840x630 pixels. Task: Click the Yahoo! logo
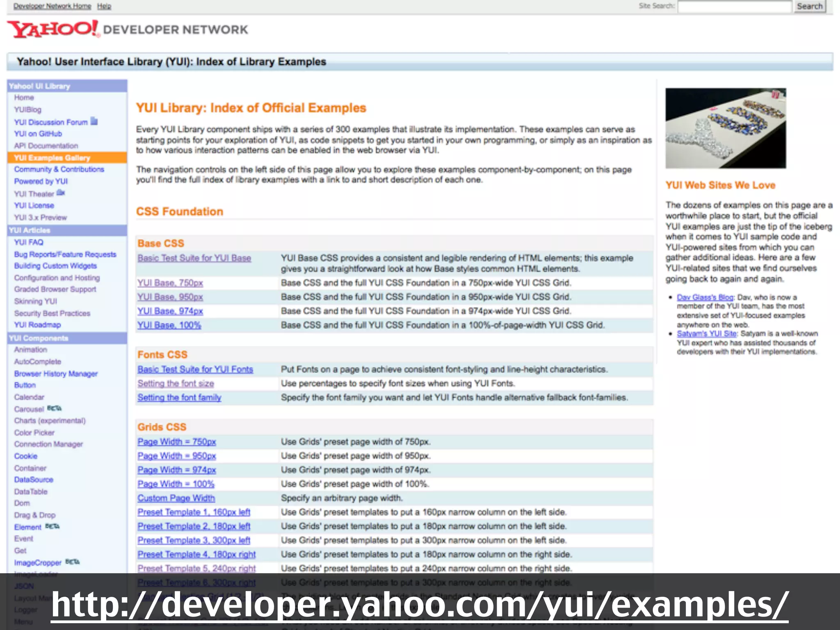click(53, 29)
